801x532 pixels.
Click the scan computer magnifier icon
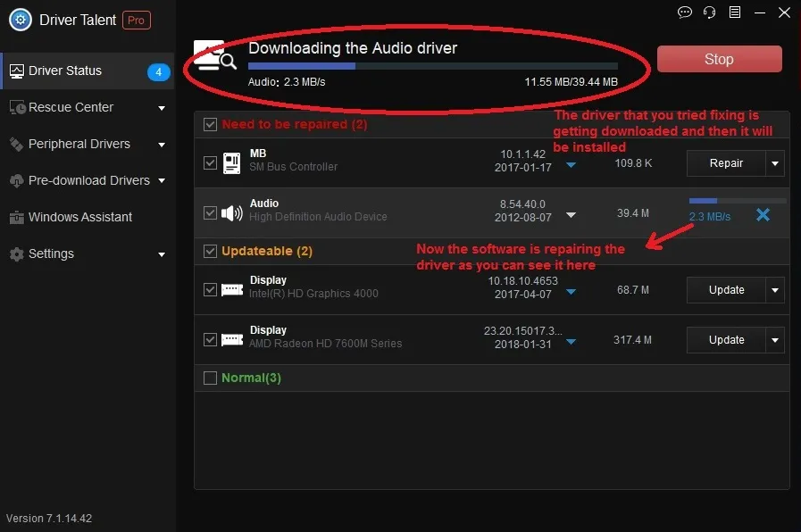(x=214, y=55)
